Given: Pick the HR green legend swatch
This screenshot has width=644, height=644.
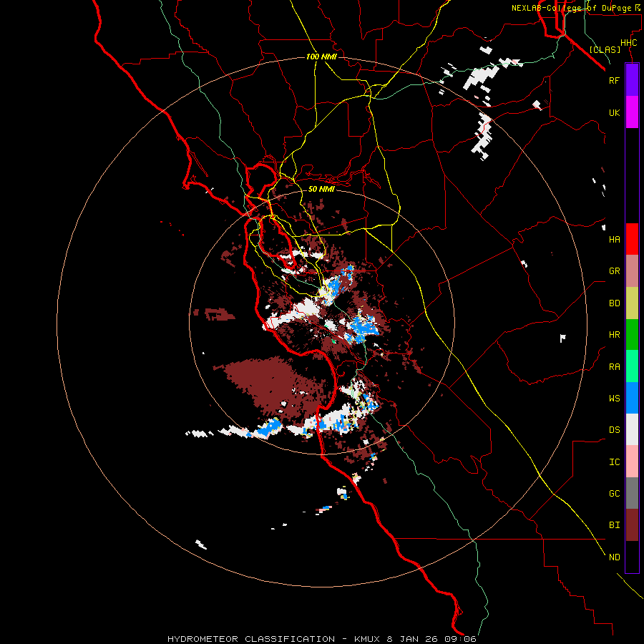Looking at the screenshot, I should coord(632,335).
